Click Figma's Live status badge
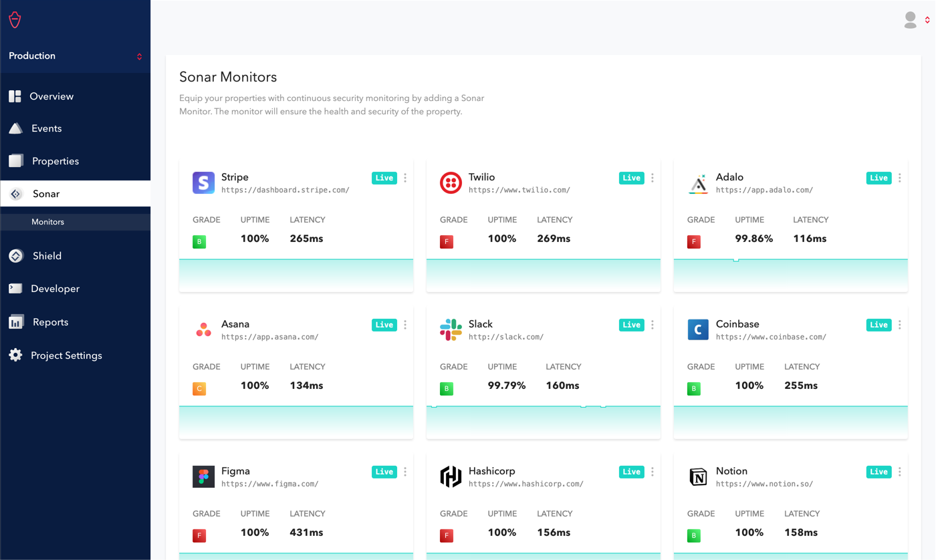 click(x=384, y=472)
